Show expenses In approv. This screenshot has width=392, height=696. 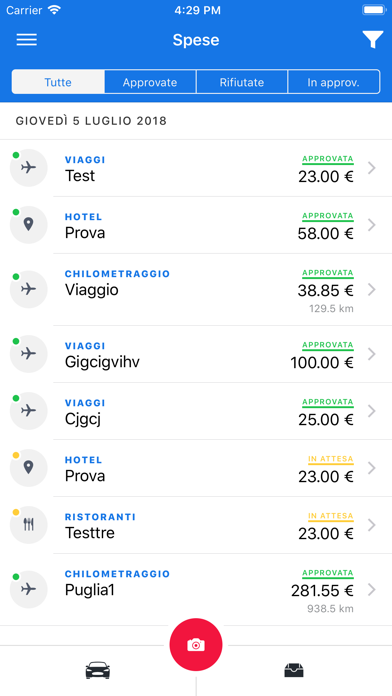click(334, 82)
